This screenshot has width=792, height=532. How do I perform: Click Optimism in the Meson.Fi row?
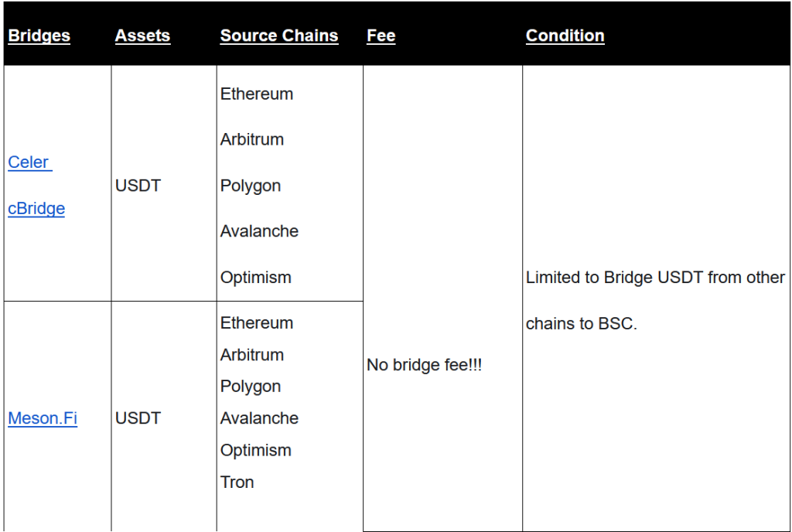pyautogui.click(x=255, y=450)
